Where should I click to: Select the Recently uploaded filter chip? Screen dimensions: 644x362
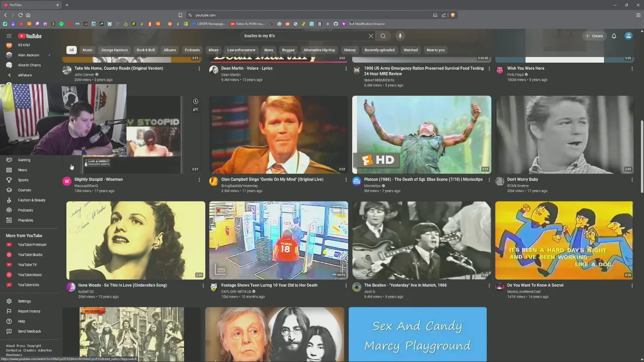pyautogui.click(x=379, y=50)
